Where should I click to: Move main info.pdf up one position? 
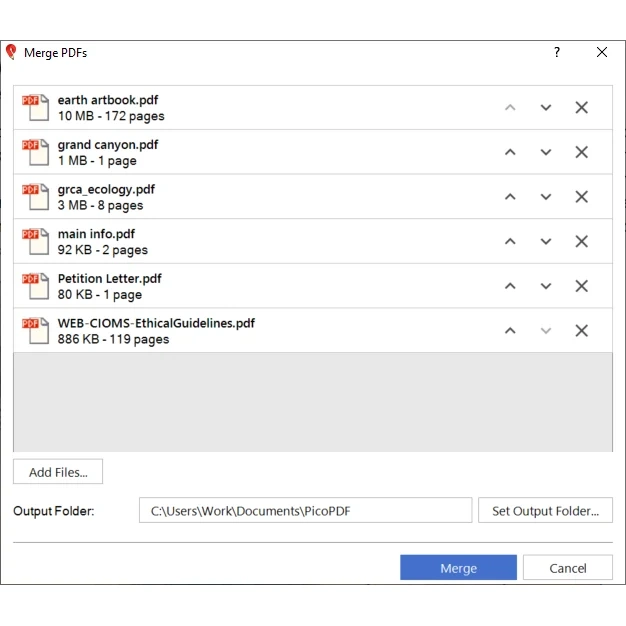point(510,241)
